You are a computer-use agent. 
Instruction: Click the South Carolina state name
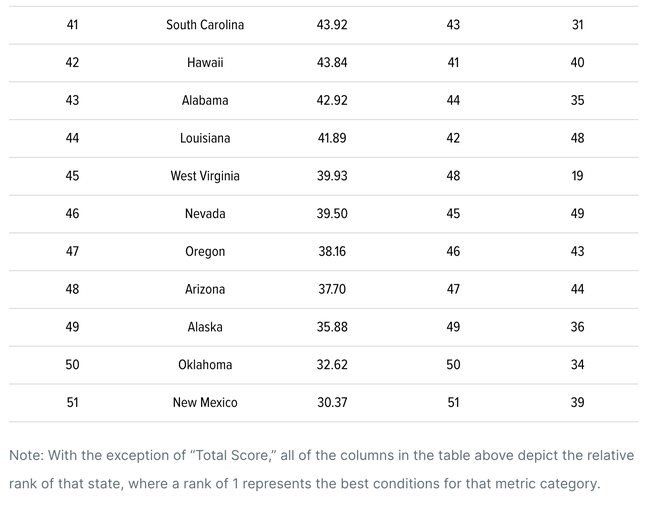click(205, 25)
